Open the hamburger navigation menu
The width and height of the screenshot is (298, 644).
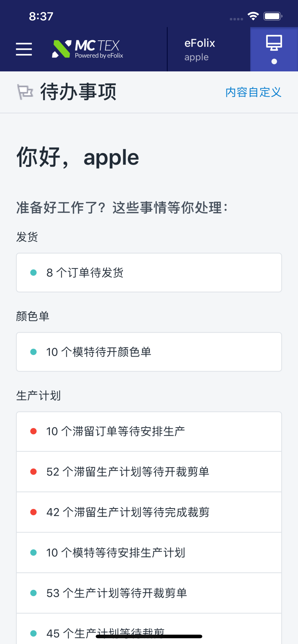(24, 49)
